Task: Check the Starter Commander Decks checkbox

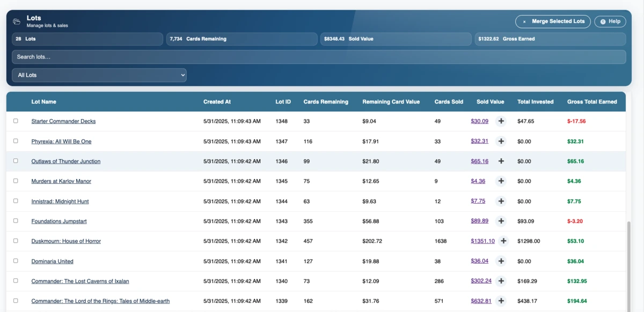Action: point(16,121)
